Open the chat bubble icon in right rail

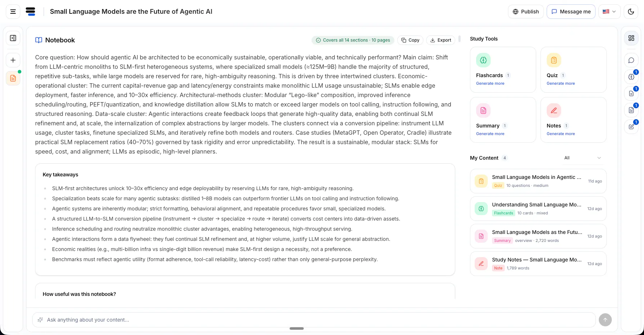[x=631, y=60]
